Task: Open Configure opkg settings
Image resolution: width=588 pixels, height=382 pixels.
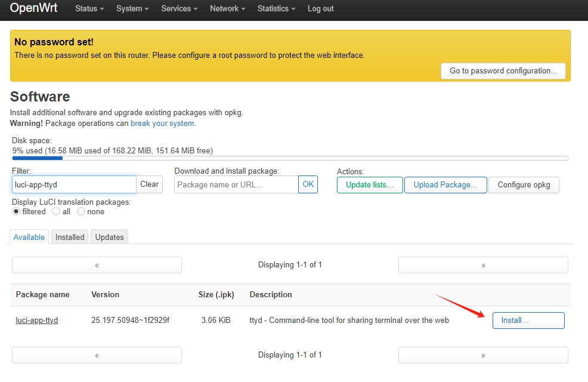Action: click(524, 185)
